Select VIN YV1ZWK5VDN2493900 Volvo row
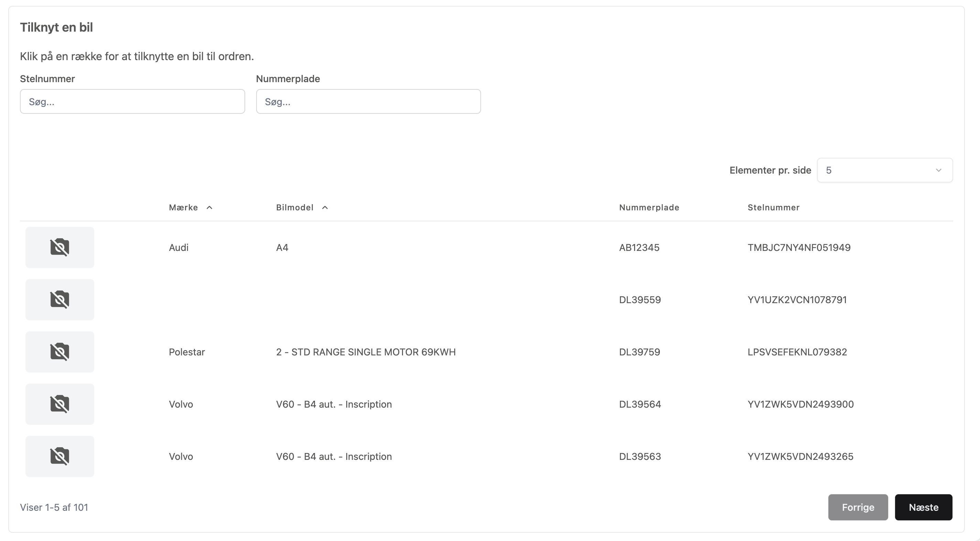Screen dimensions: 980x541 801,404
